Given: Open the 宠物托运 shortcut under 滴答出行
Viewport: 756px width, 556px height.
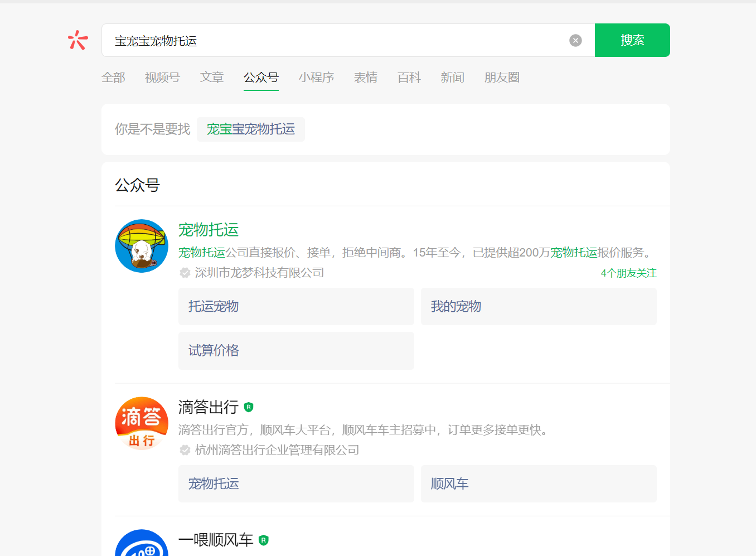Looking at the screenshot, I should tap(296, 484).
